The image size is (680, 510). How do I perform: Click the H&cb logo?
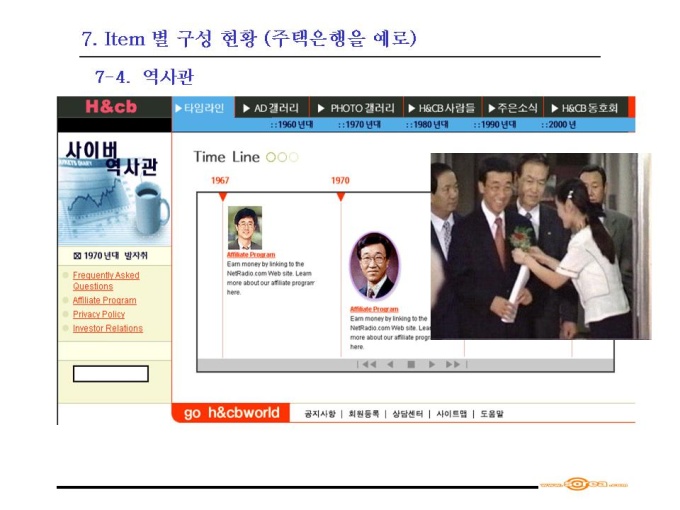point(111,107)
